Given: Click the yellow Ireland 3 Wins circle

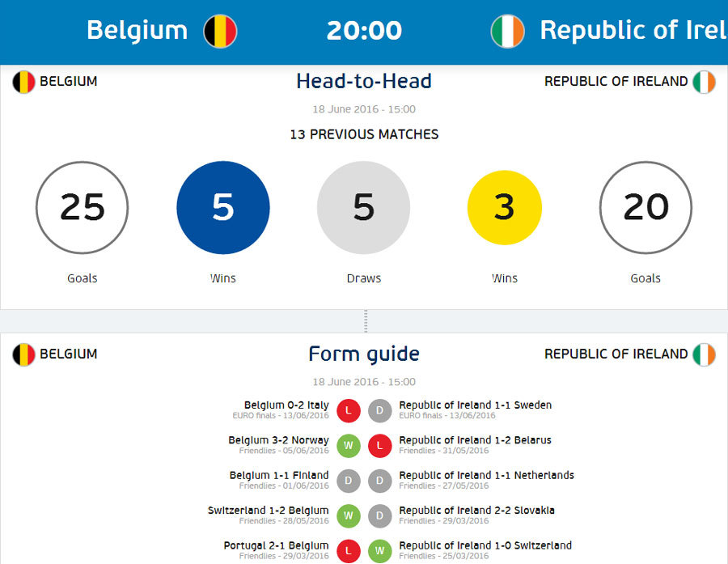Looking at the screenshot, I should (x=504, y=208).
